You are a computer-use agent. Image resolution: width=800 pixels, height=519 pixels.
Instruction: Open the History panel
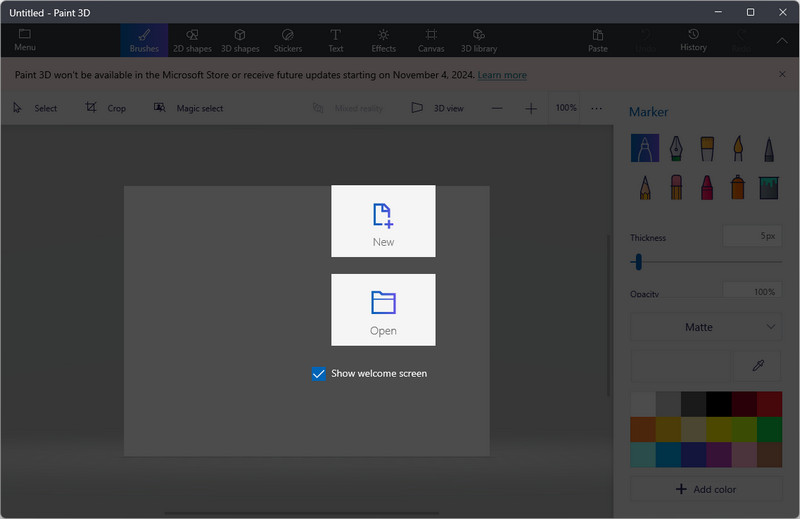point(693,40)
